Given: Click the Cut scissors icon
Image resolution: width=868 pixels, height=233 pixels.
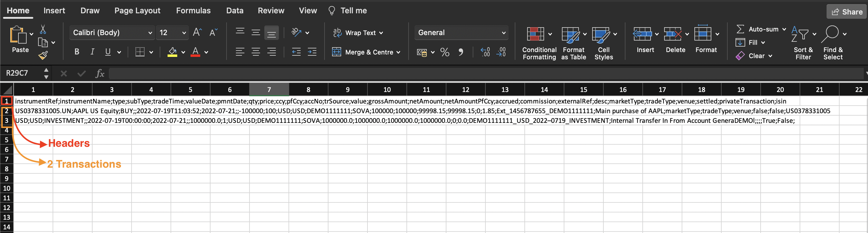Looking at the screenshot, I should point(43,29).
